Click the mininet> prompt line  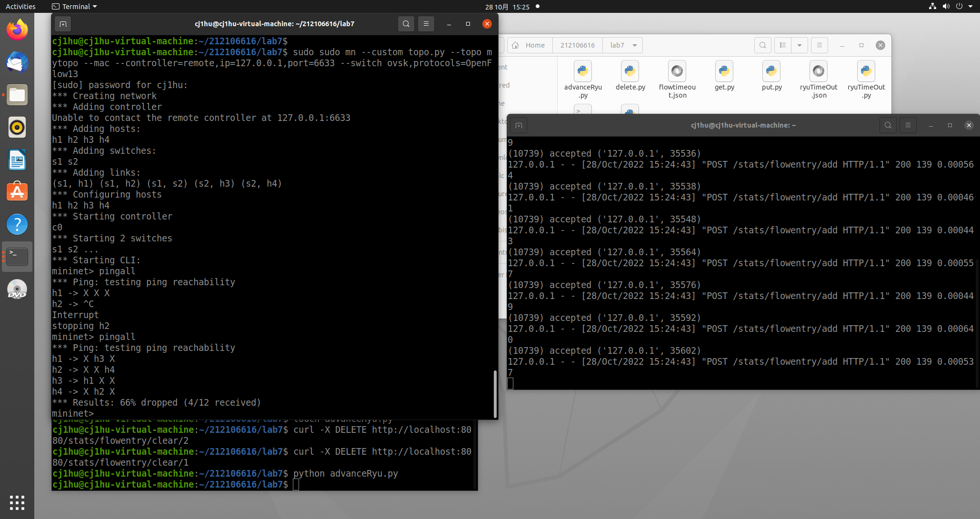[x=73, y=413]
